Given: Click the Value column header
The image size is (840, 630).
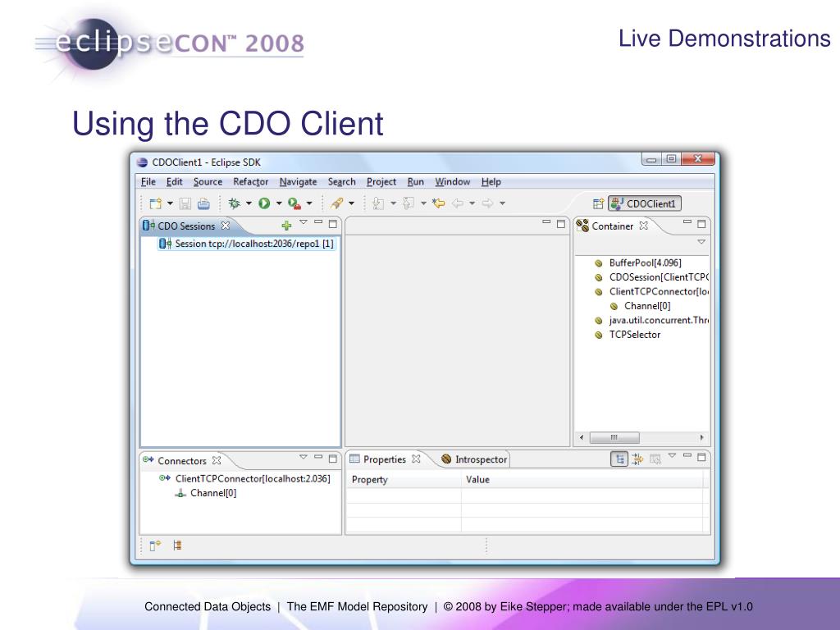Looking at the screenshot, I should pyautogui.click(x=582, y=479).
